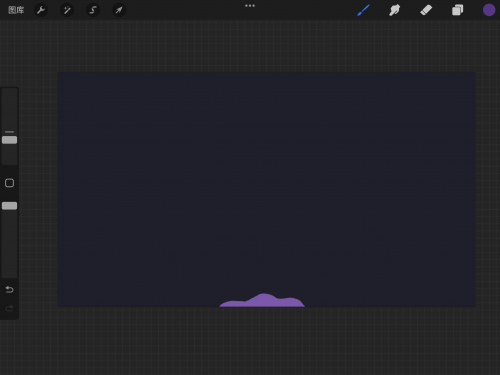Click the purple shape on the canvas

[262, 301]
